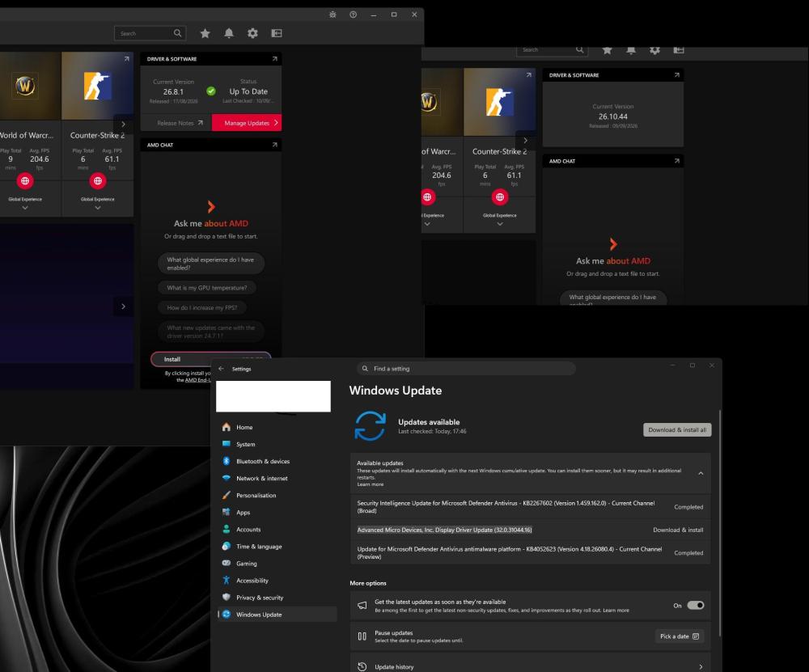The height and width of the screenshot is (672, 809).
Task: Collapse the Available updates section
Action: pyautogui.click(x=701, y=473)
